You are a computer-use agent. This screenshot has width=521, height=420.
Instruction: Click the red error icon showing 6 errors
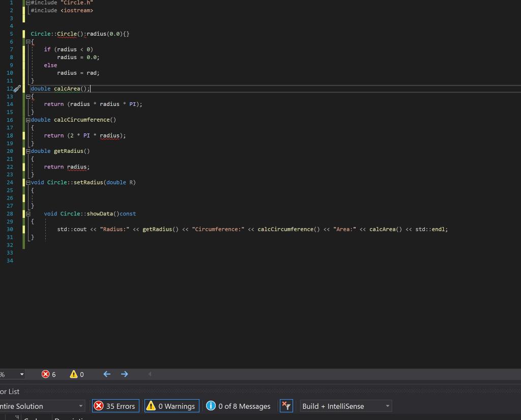(x=46, y=374)
